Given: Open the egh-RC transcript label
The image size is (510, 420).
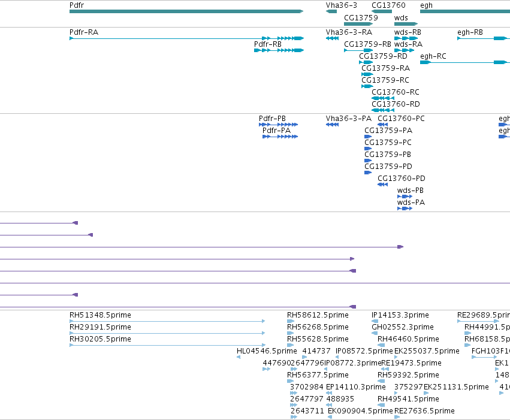Looking at the screenshot, I should click(x=433, y=56).
